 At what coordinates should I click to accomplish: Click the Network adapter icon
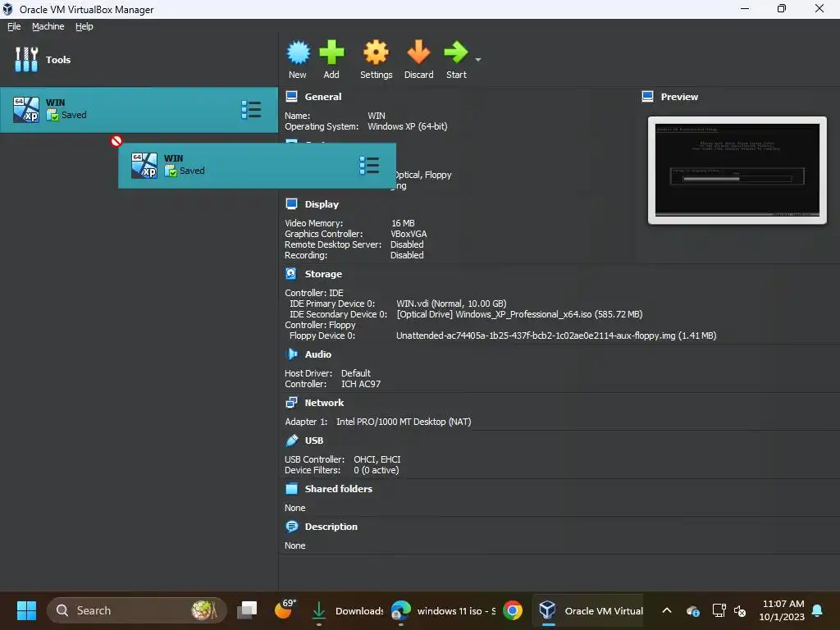click(x=291, y=402)
